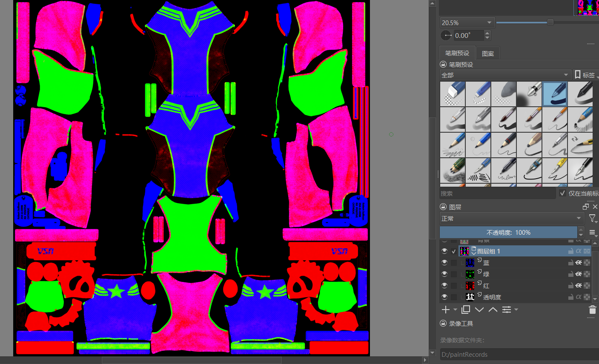Image resolution: width=599 pixels, height=364 pixels.
Task: Select the 绿 layer by name
Action: tap(486, 274)
